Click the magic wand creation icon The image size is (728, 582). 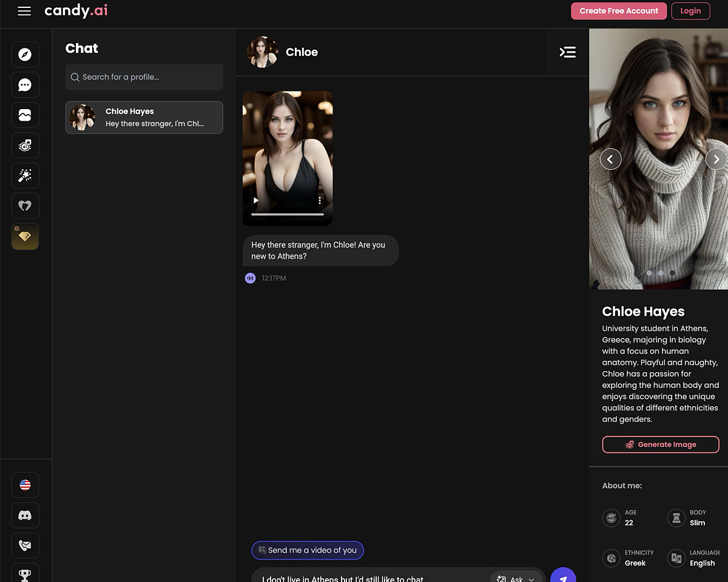pos(25,176)
